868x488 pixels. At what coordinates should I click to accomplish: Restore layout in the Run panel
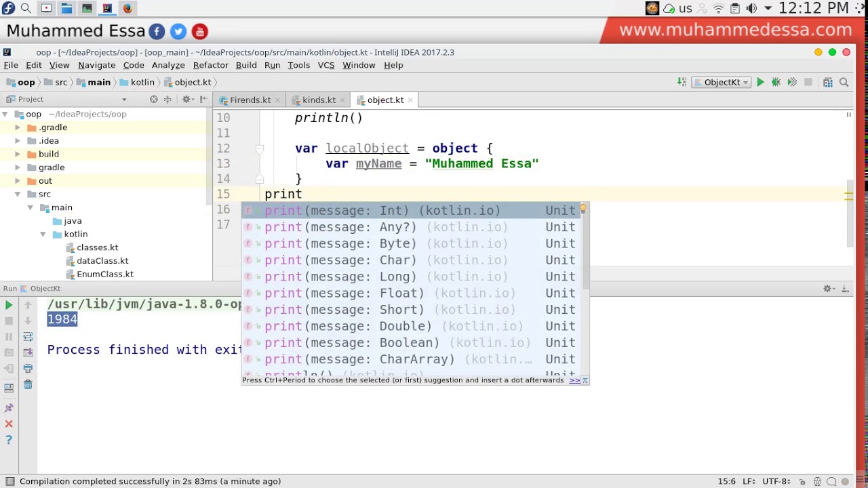coord(9,388)
